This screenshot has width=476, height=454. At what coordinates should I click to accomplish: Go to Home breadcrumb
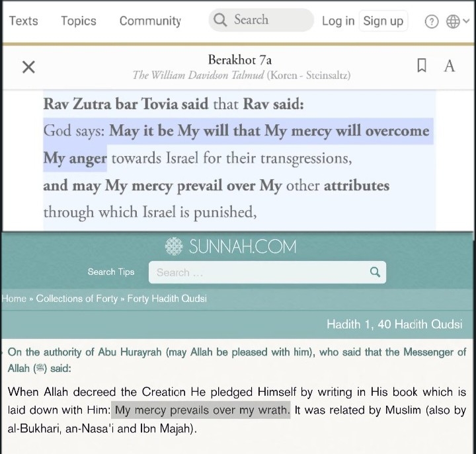click(x=14, y=299)
